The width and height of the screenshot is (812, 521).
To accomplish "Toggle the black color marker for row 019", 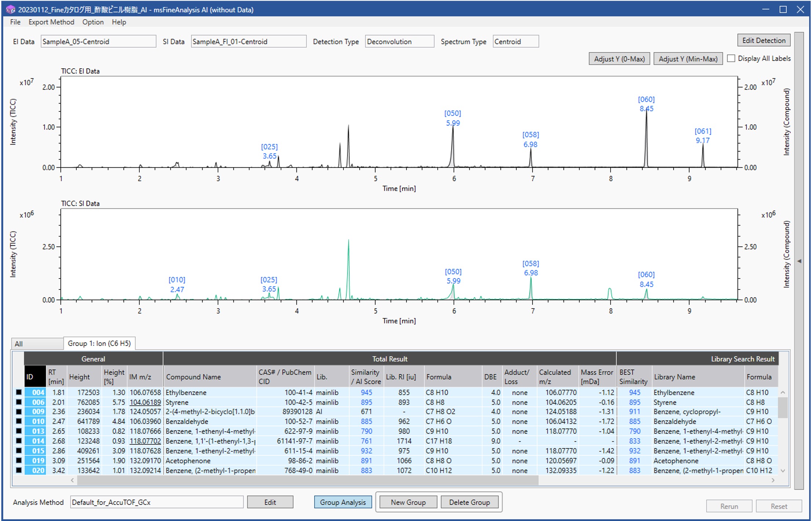I will click(19, 460).
